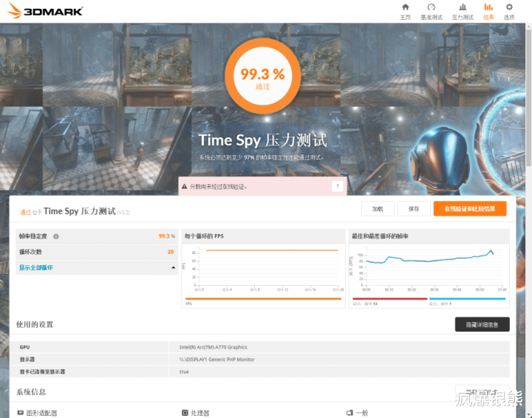This screenshot has height=418, width=532.
Task: Click the 99.3 % score circle
Action: 263,75
